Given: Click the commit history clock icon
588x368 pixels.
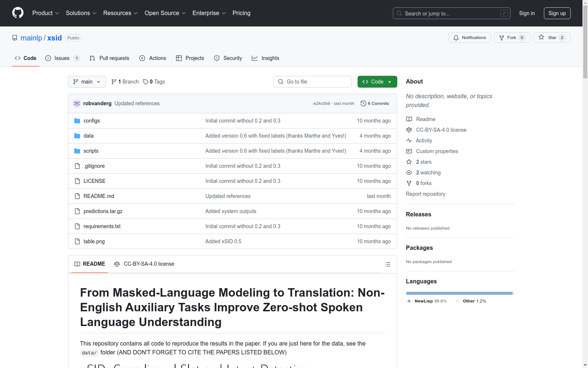Looking at the screenshot, I should click(363, 103).
